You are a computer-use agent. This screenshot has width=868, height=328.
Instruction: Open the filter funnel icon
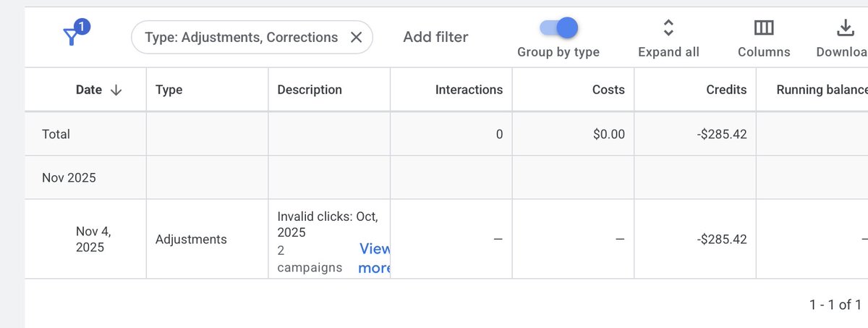[x=72, y=35]
